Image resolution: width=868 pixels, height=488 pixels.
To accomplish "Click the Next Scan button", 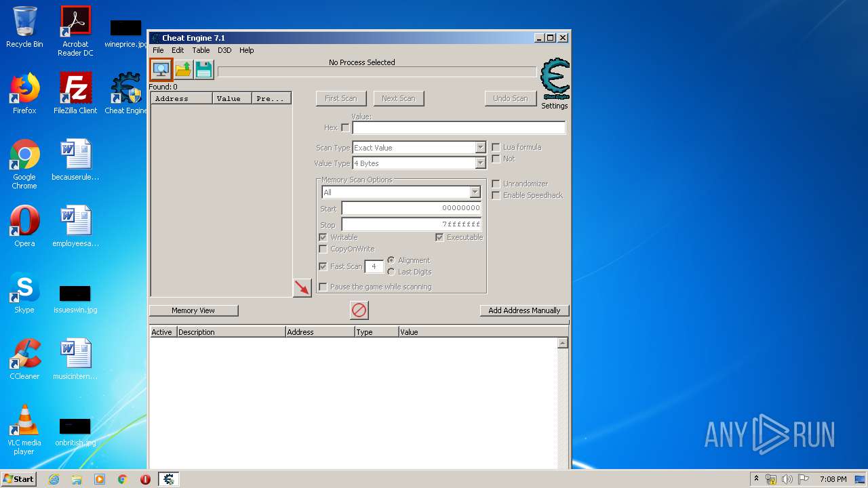I will [x=398, y=98].
